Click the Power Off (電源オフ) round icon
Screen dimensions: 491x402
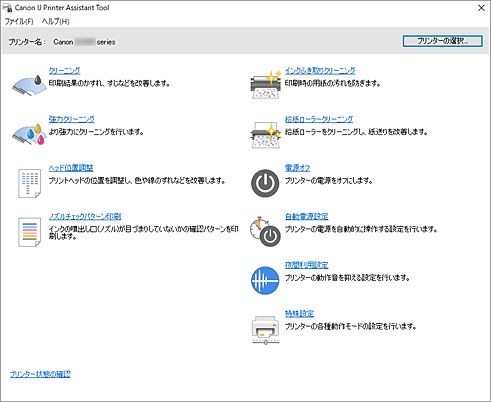[265, 183]
